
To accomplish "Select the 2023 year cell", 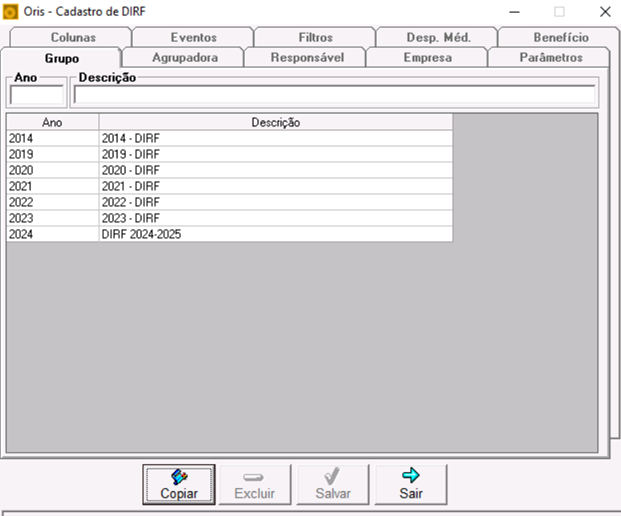I will pos(52,218).
